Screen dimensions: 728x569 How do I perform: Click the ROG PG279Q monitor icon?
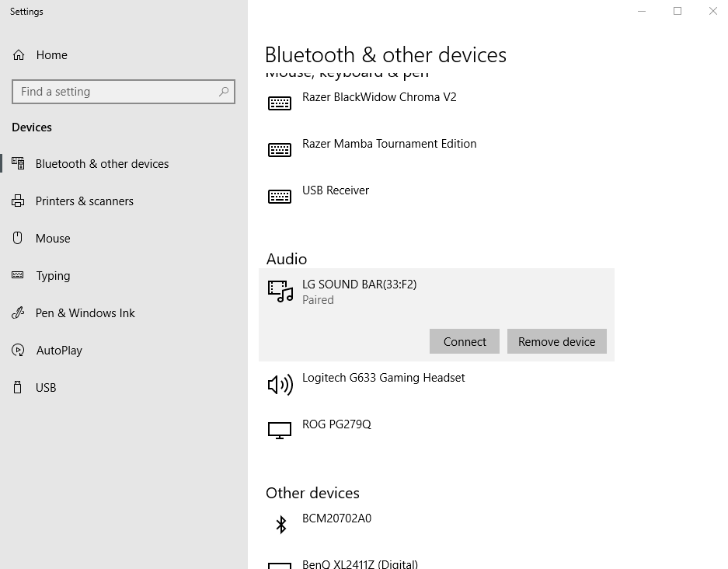[280, 430]
